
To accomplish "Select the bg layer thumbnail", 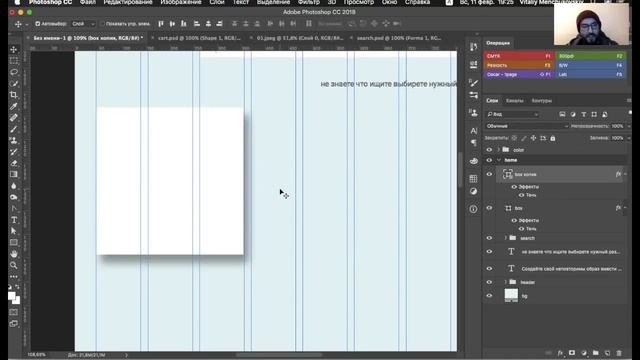I will tap(511, 296).
